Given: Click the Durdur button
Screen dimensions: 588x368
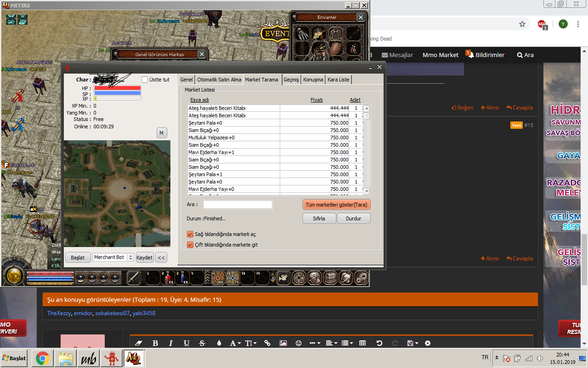Looking at the screenshot, I should click(354, 218).
